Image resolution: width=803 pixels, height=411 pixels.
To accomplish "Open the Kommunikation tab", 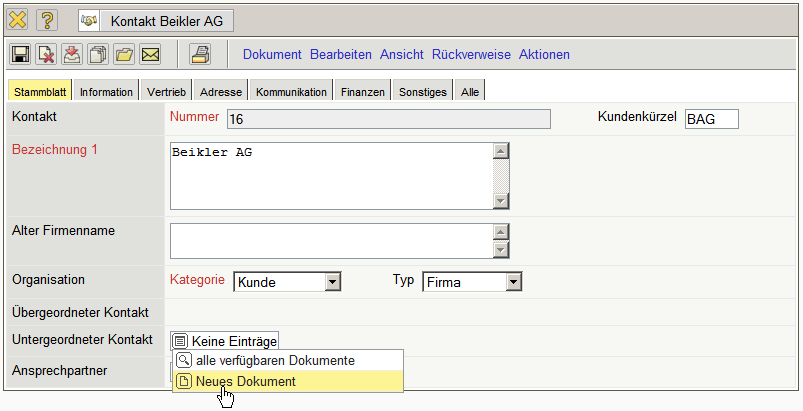I will pyautogui.click(x=291, y=92).
